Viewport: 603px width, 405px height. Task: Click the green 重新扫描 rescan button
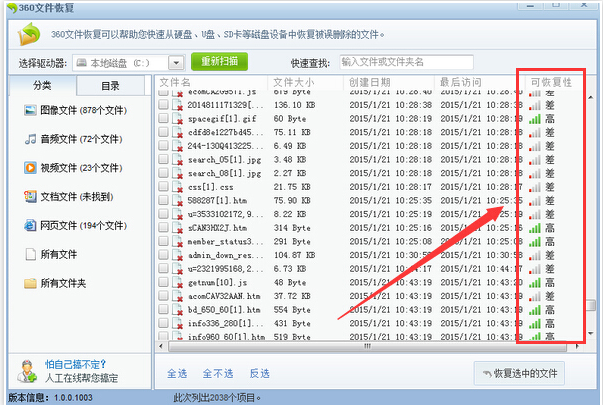coord(219,61)
